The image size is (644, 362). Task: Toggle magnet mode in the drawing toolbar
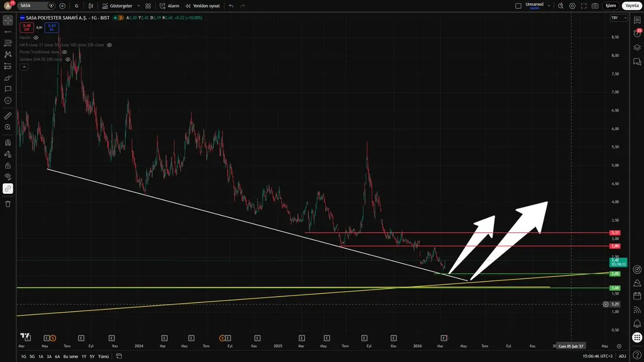(8, 143)
